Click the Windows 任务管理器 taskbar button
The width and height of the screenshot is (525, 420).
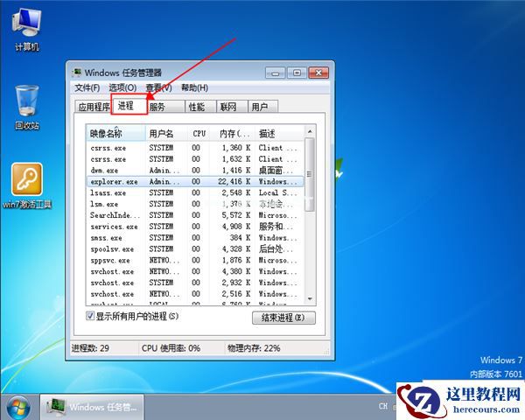(92, 407)
